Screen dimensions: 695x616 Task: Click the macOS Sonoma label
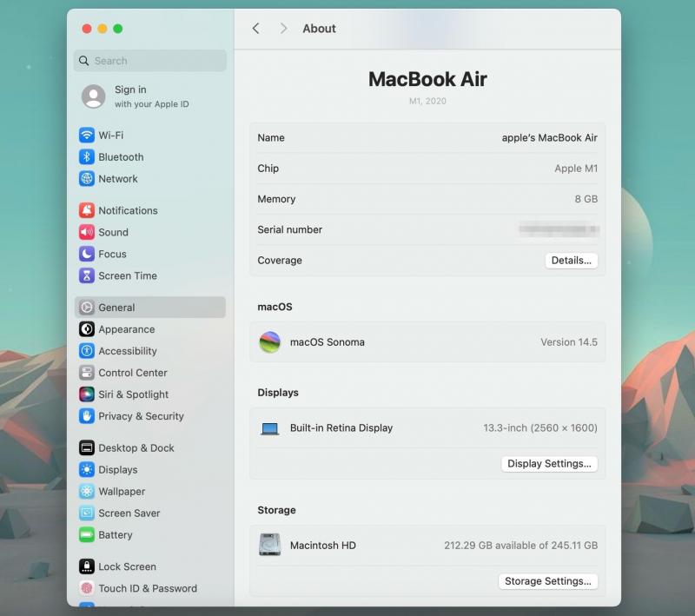coord(328,342)
